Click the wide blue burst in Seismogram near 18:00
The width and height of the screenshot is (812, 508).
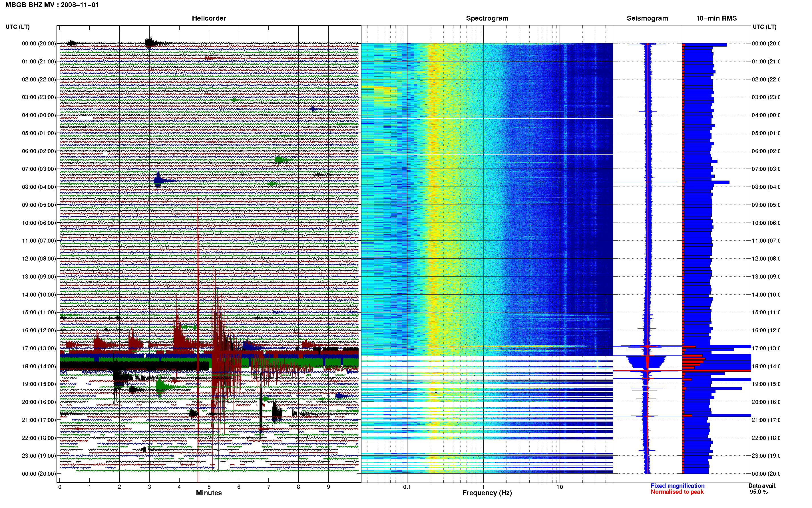[x=646, y=362]
